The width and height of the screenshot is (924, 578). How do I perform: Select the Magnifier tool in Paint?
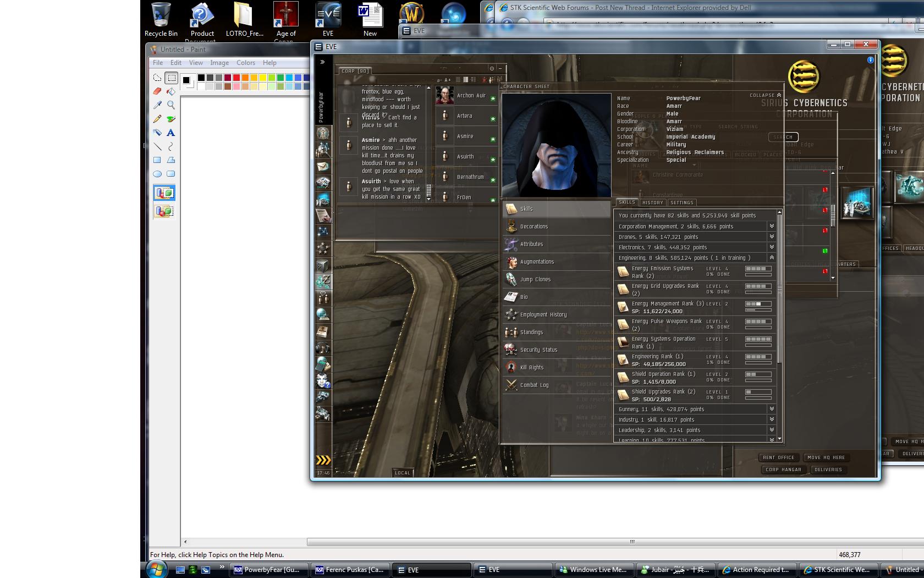tap(171, 105)
